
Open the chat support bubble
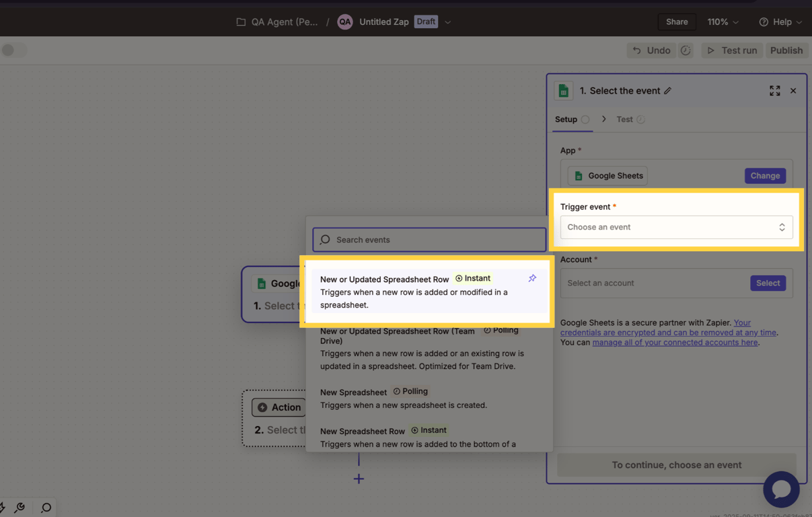click(781, 489)
